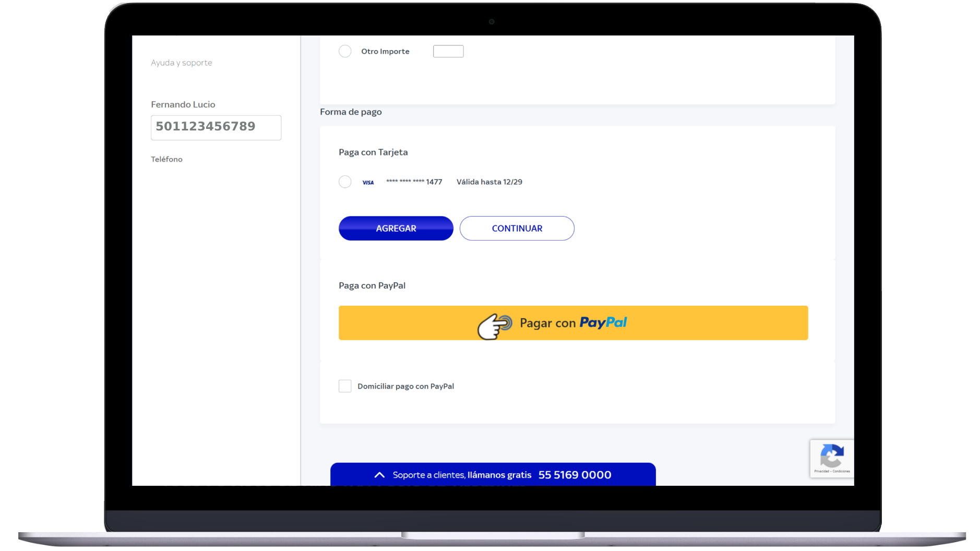
Task: Click the CONTINUAR button
Action: (x=517, y=228)
